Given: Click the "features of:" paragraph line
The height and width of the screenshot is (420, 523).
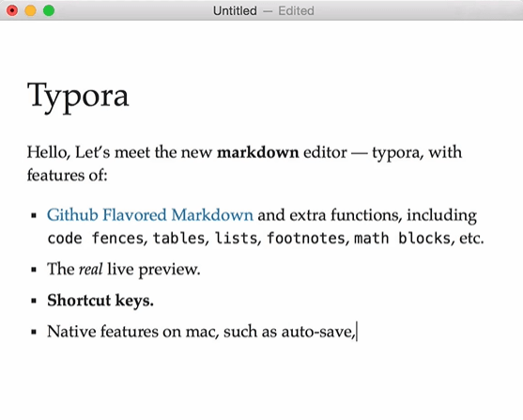Looking at the screenshot, I should [67, 176].
